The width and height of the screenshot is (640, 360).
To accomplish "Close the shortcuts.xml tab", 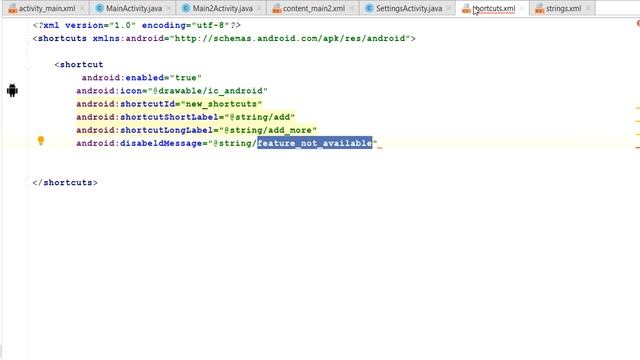I will (522, 8).
